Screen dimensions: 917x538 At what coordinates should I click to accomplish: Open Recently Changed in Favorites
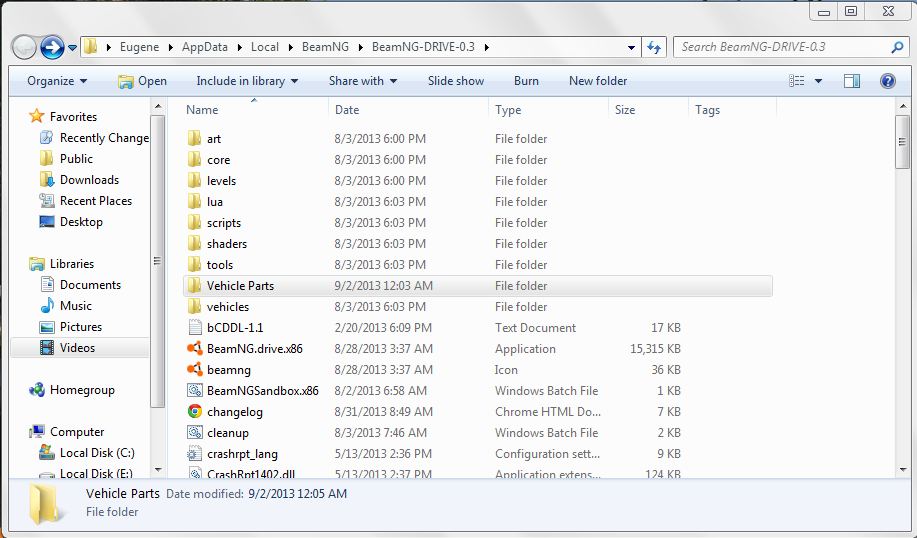(x=104, y=138)
